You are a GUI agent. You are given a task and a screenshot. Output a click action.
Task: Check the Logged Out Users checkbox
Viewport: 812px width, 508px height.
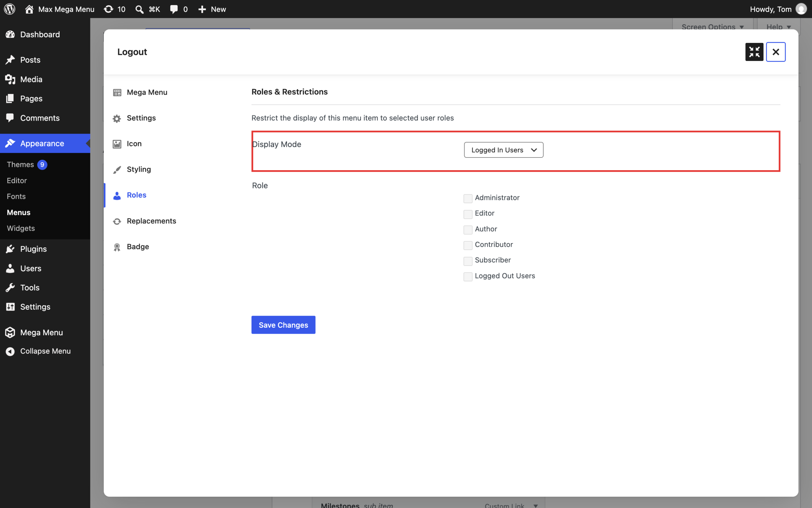click(468, 277)
